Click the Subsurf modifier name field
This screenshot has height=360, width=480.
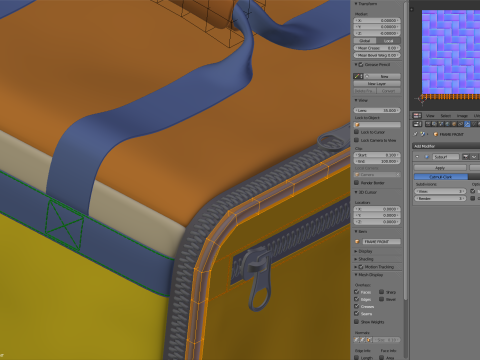[x=446, y=157]
